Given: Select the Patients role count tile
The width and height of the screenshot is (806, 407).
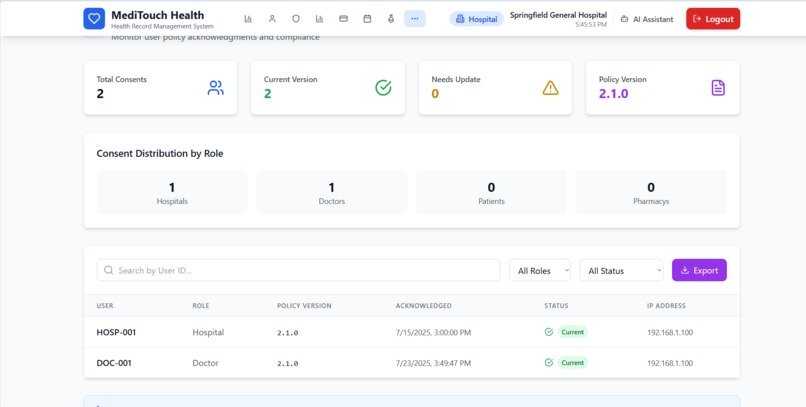Looking at the screenshot, I should [491, 192].
